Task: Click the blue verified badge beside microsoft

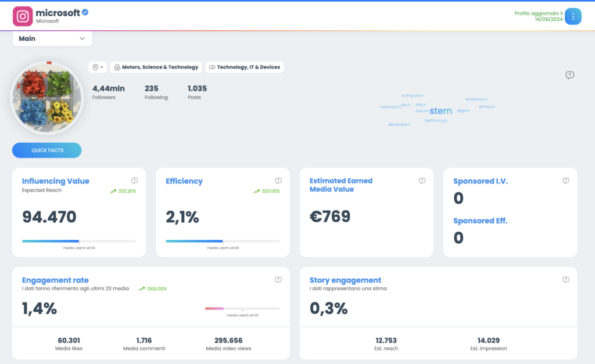Action: click(85, 12)
